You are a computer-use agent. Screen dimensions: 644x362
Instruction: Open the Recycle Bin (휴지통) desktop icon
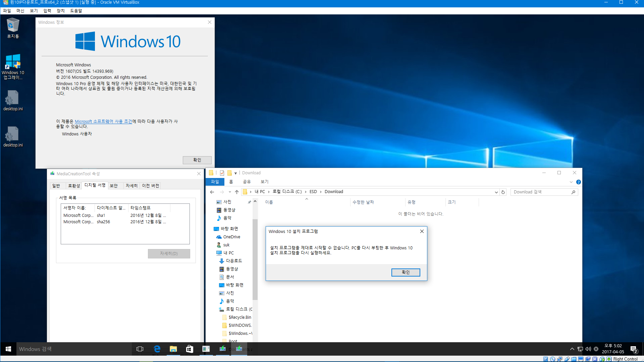click(x=13, y=28)
